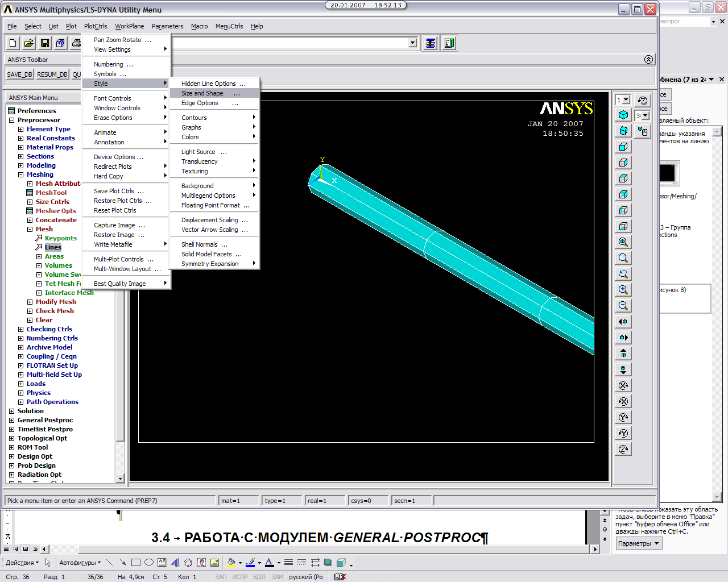The height and width of the screenshot is (582, 728).
Task: Click the rotate +X axis icon
Action: (623, 385)
